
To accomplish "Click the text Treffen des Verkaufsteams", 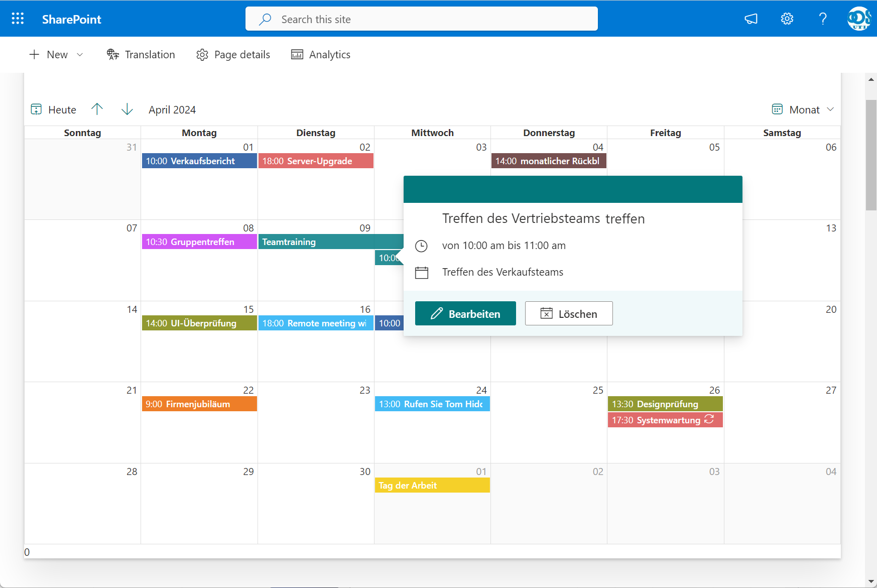I will 503,272.
